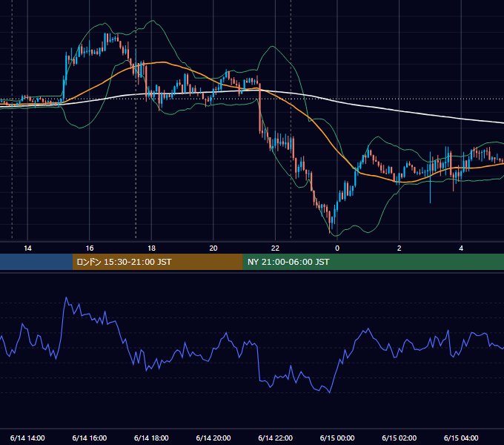Click the 22 hour label on time axis
Viewport: 504px width, 445px height.
(275, 248)
